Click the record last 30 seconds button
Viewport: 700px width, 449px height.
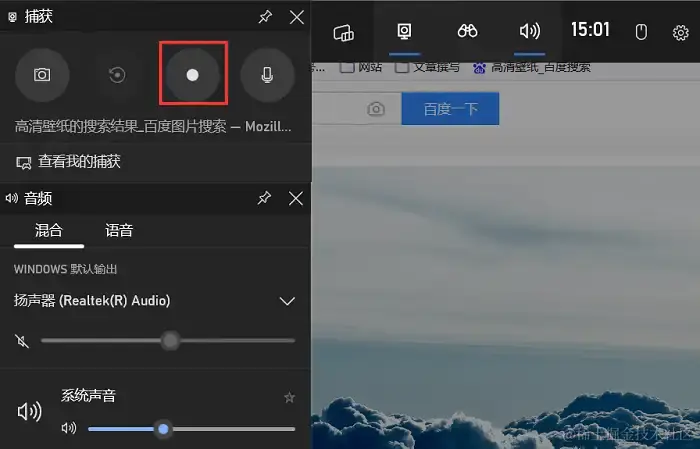click(x=117, y=75)
